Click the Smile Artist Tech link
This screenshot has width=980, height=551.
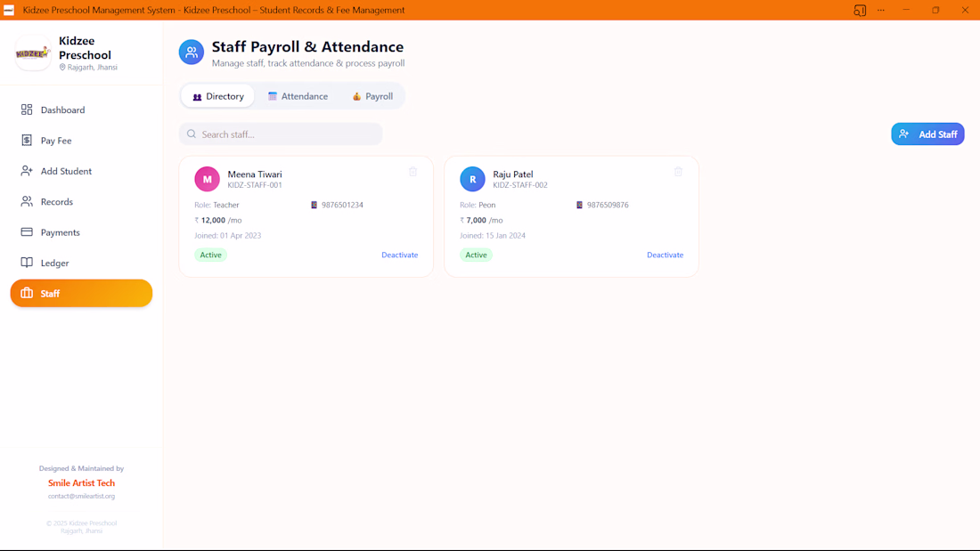(x=81, y=483)
